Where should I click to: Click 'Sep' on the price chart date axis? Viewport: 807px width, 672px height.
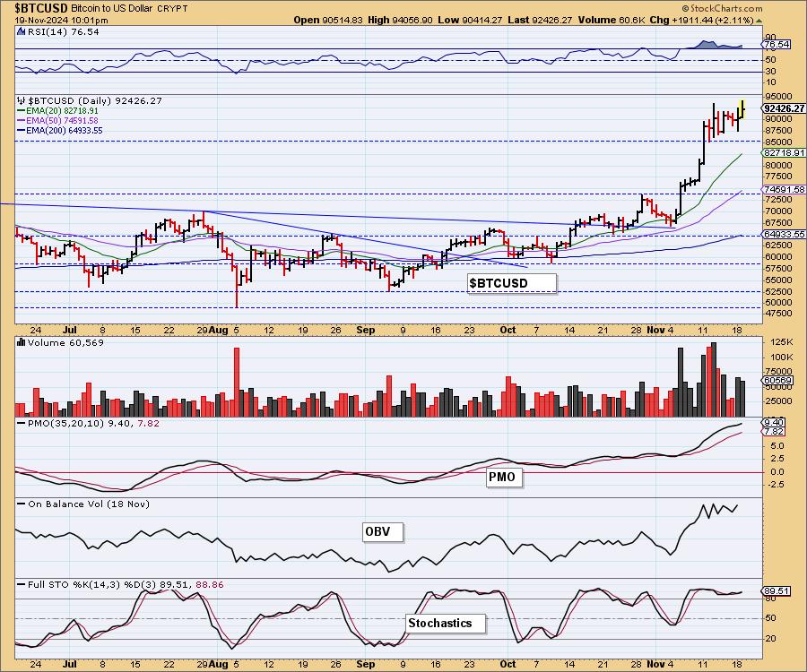366,330
